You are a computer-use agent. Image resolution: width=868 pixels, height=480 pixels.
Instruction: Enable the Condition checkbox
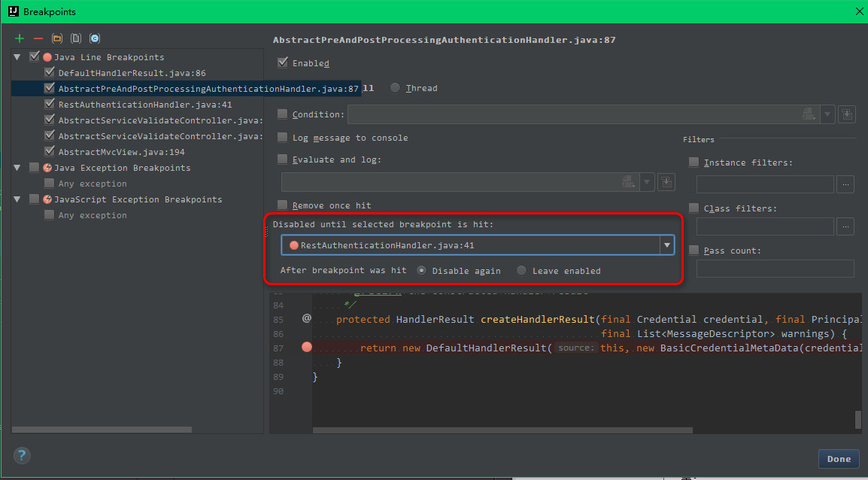tap(283, 114)
